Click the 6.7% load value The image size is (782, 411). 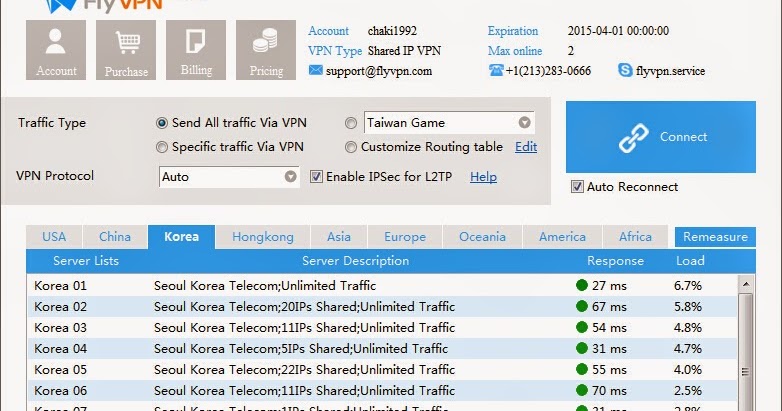tap(688, 286)
